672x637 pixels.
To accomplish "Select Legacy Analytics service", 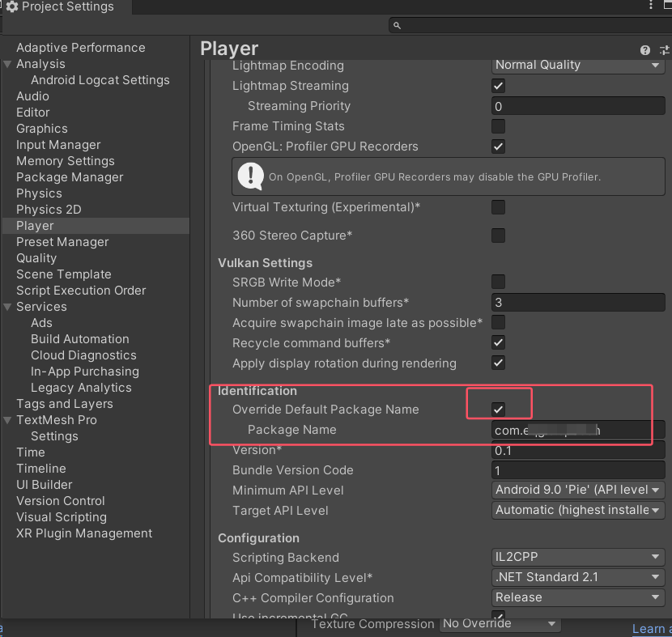I will (81, 388).
